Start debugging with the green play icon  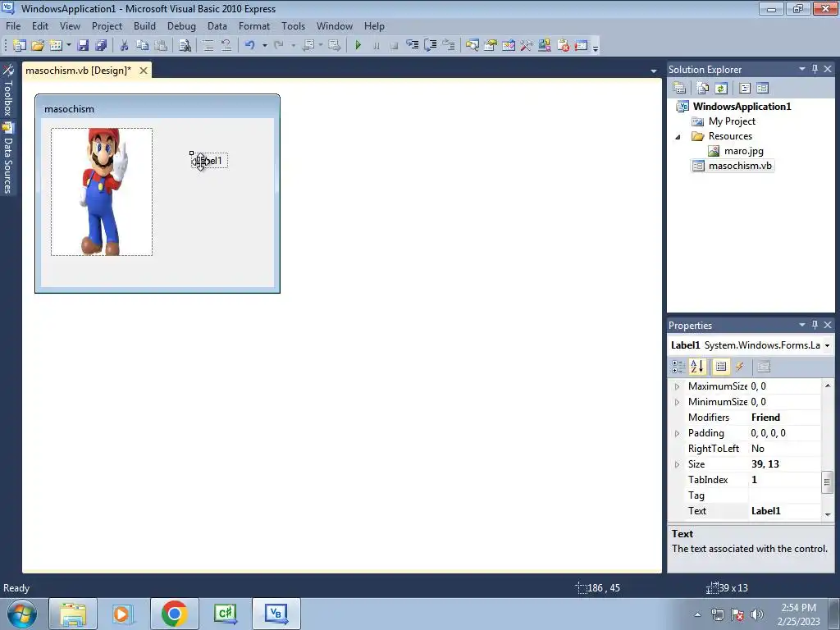pyautogui.click(x=358, y=46)
